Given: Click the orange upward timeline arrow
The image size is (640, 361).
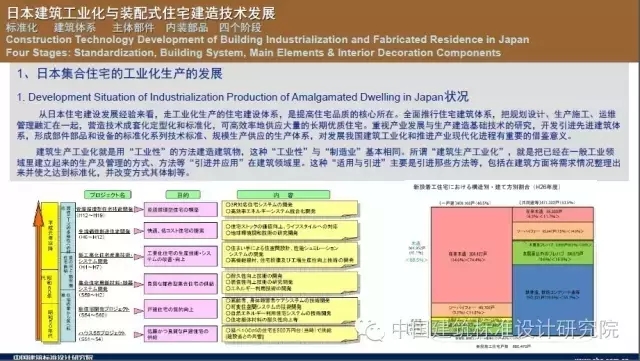Looking at the screenshot, I should click(x=38, y=271).
